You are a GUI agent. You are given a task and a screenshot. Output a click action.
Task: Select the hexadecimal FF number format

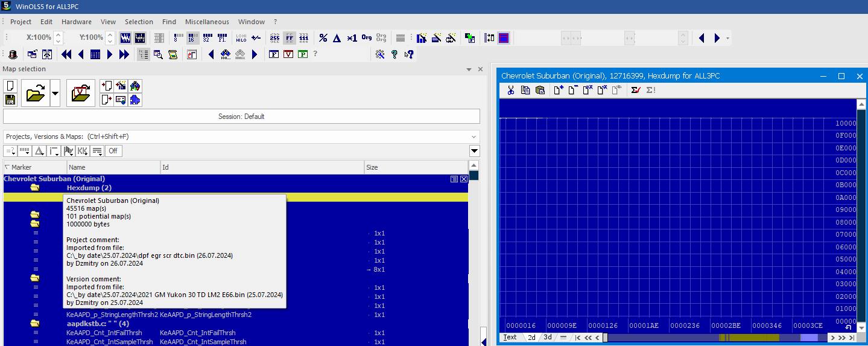tap(290, 37)
